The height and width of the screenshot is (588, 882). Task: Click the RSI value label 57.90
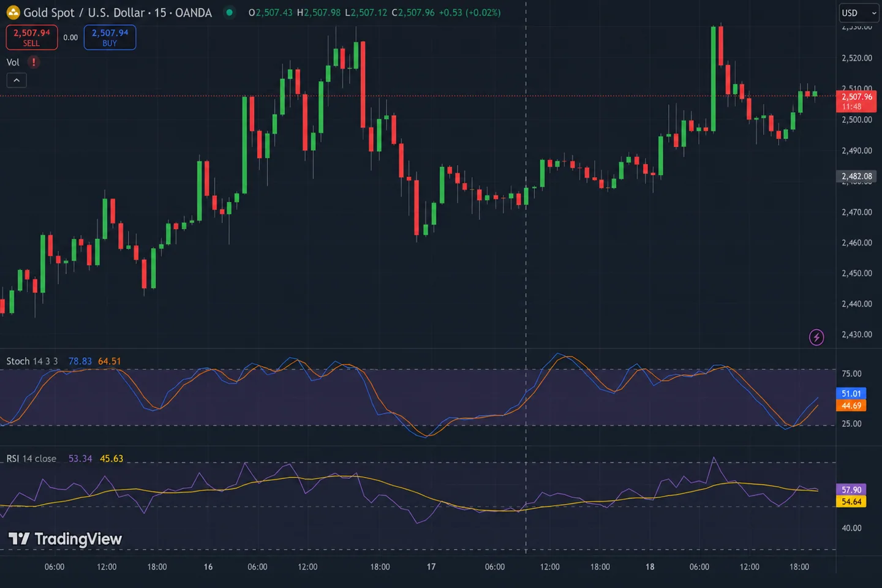851,490
